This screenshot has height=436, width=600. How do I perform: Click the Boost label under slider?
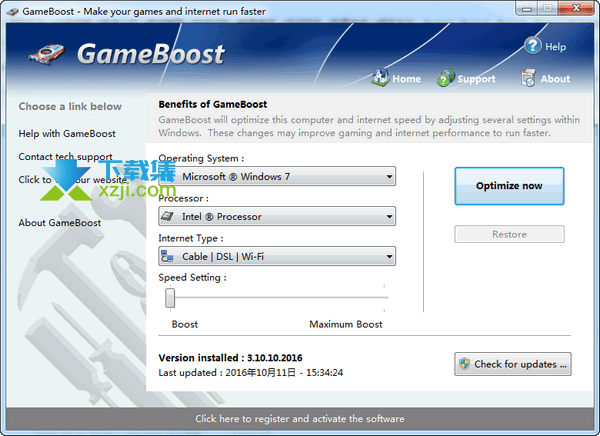tap(185, 325)
